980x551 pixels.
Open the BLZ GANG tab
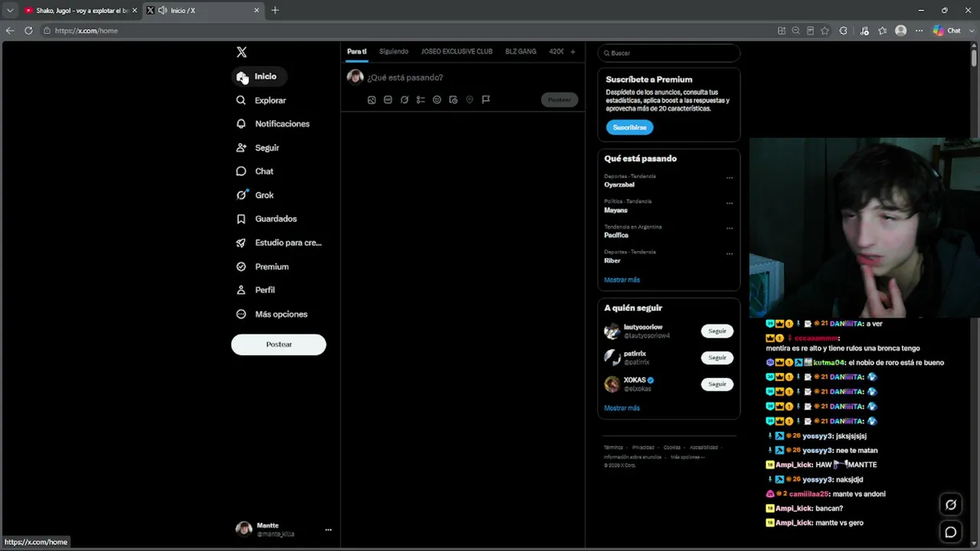pyautogui.click(x=521, y=51)
